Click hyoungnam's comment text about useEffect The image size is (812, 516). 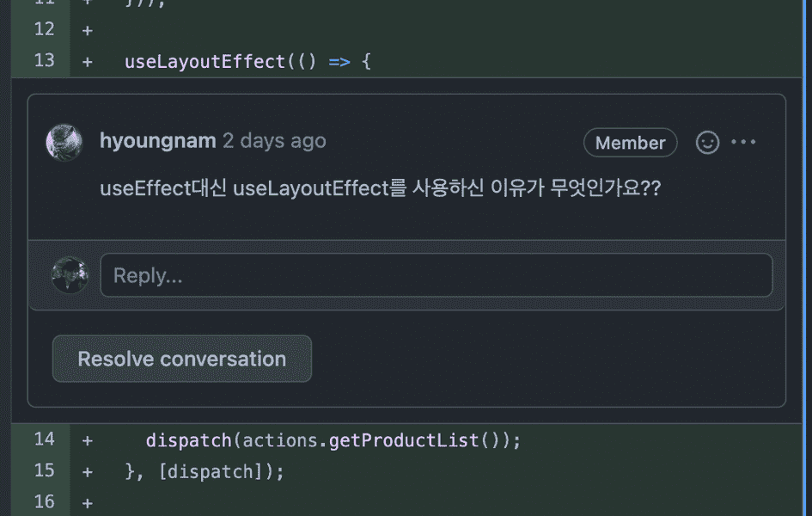coord(378,187)
